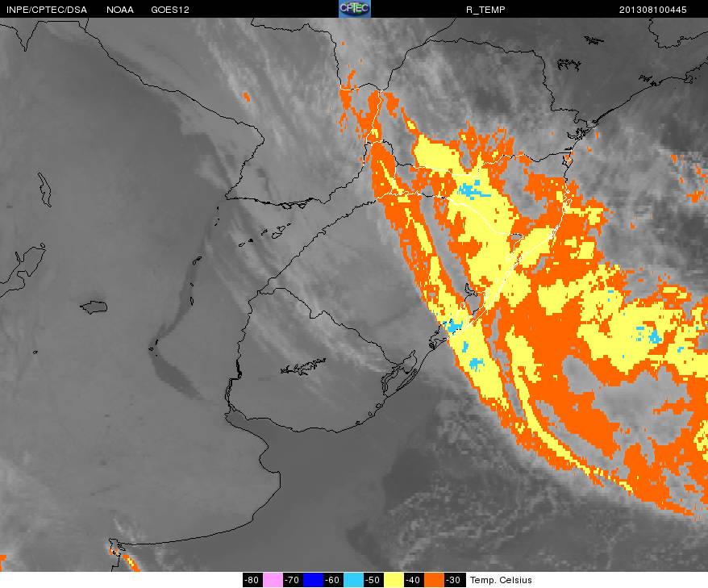Select the yellow -50 legend swatch

click(394, 580)
